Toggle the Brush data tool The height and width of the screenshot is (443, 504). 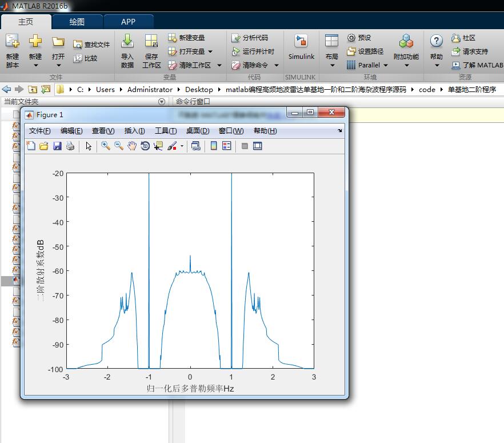pos(172,146)
